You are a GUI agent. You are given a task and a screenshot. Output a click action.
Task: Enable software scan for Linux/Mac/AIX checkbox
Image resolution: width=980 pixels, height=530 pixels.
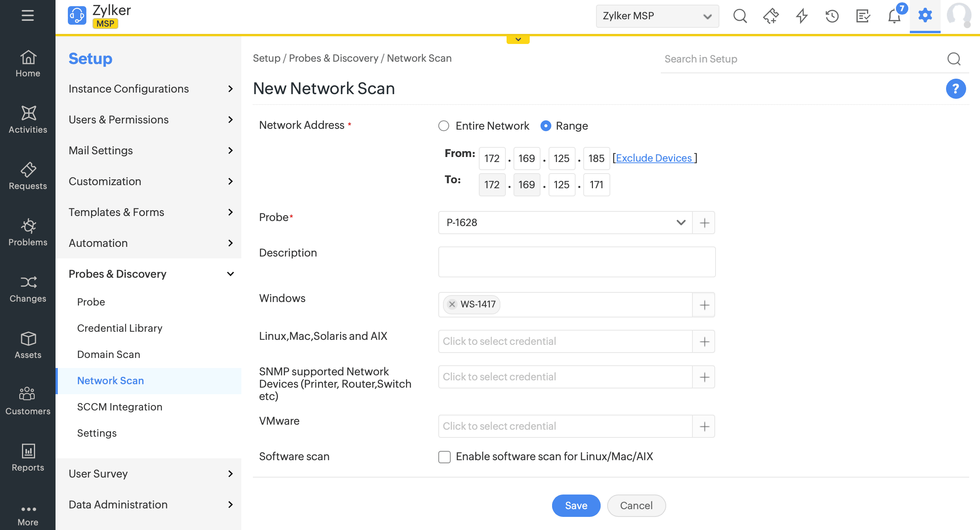(445, 457)
